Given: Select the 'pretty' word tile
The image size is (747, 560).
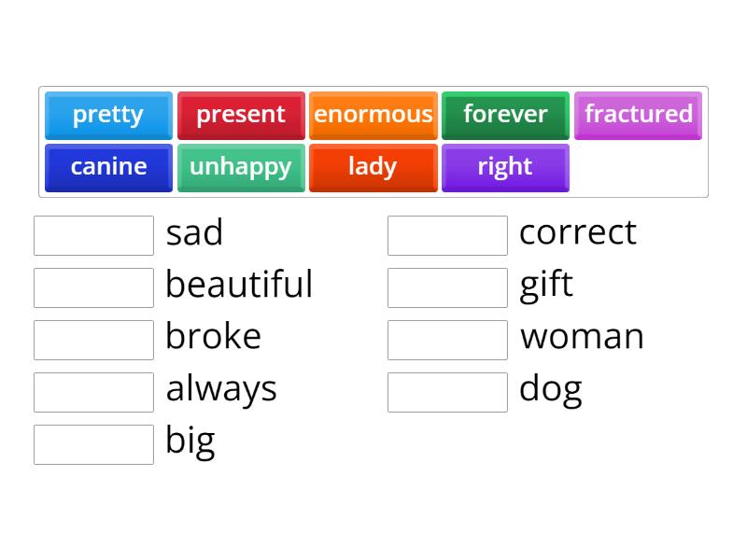Looking at the screenshot, I should pos(108,115).
